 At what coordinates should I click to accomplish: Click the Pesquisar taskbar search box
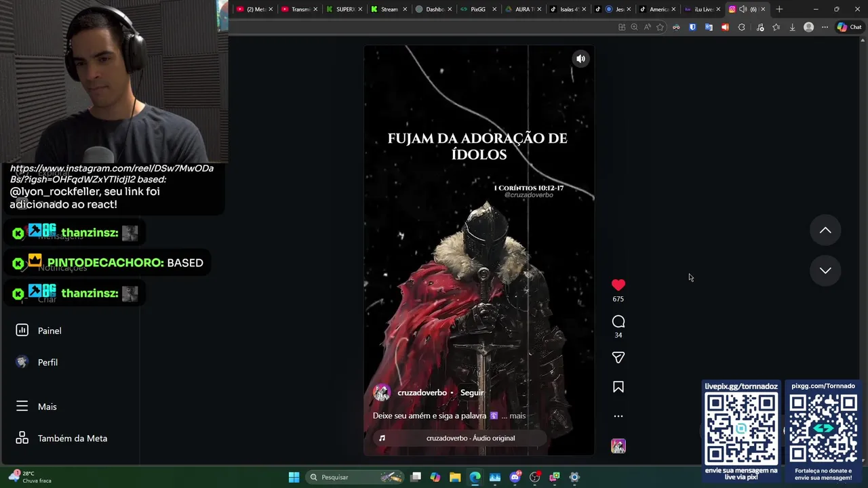(x=353, y=477)
